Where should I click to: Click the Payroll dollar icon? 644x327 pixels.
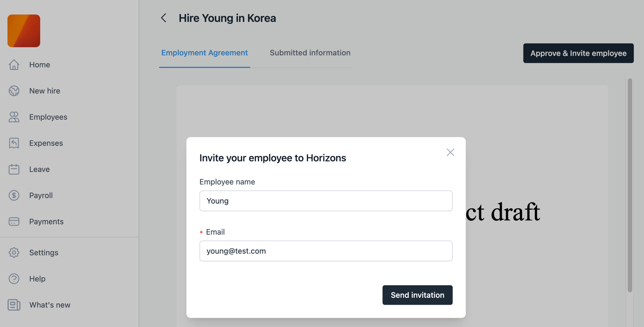click(14, 195)
